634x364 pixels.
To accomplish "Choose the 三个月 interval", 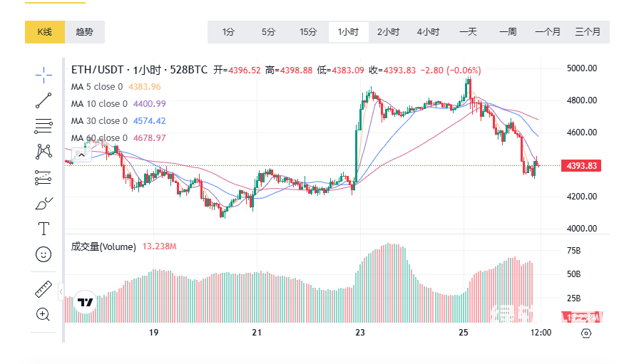I will tap(588, 32).
